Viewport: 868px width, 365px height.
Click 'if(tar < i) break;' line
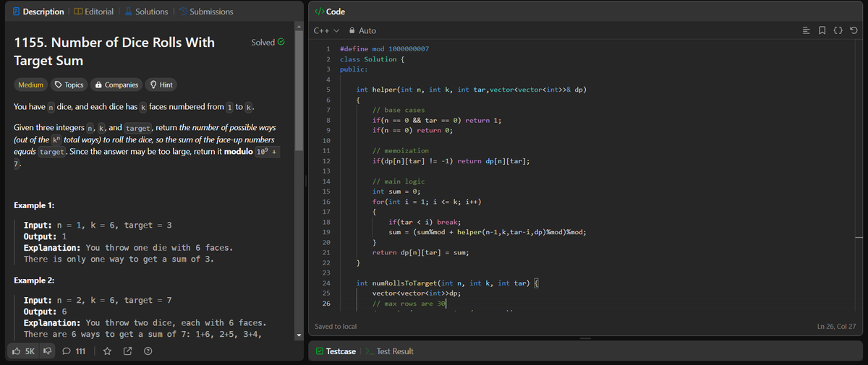tap(425, 222)
